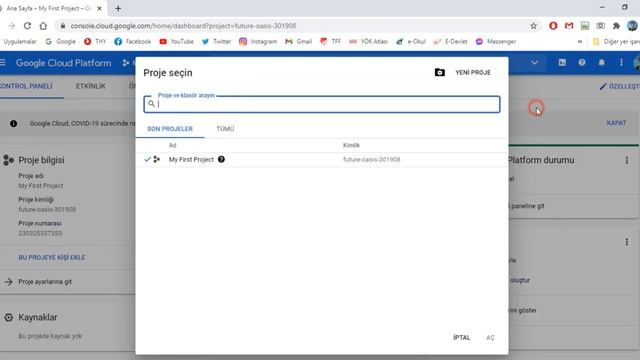Click YENİ PROJE button in dialog

473,73
